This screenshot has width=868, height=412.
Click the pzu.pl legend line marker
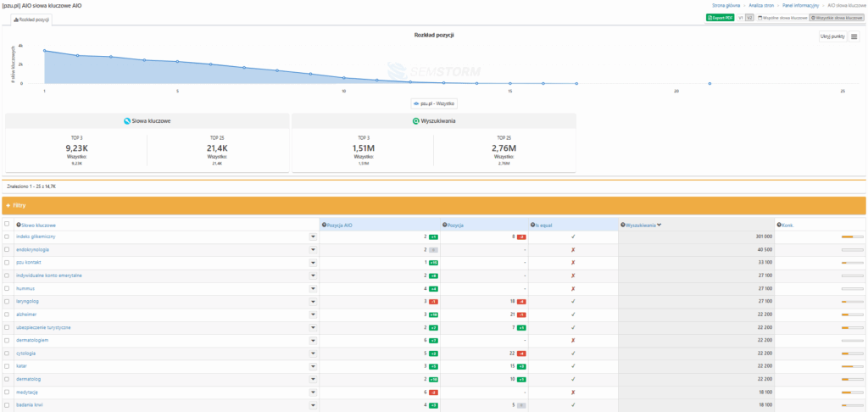pyautogui.click(x=416, y=103)
